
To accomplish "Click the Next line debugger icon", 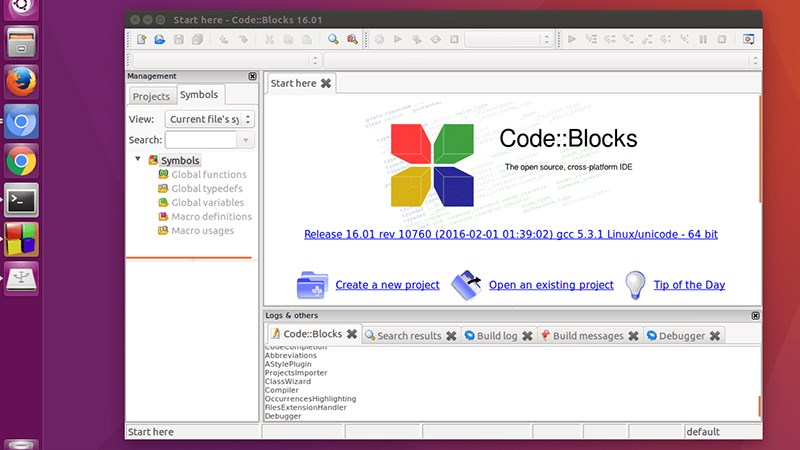I will 610,39.
